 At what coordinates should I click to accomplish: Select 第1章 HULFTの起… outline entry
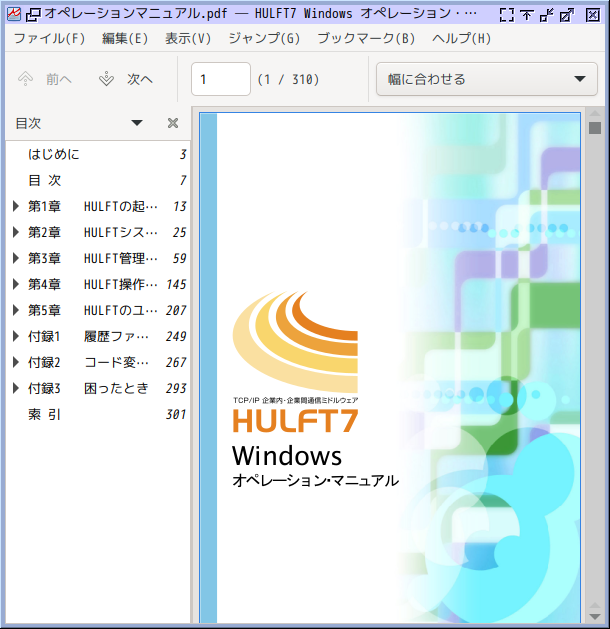click(98, 206)
